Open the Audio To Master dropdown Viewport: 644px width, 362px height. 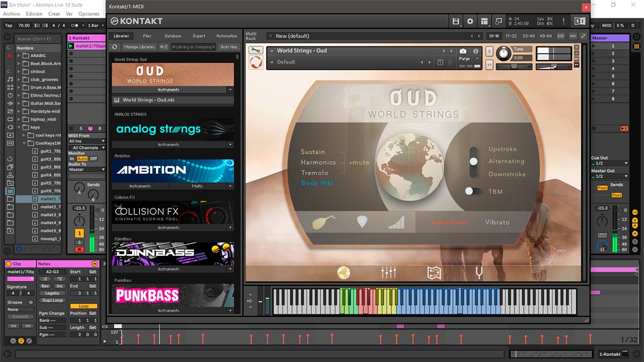tap(87, 169)
